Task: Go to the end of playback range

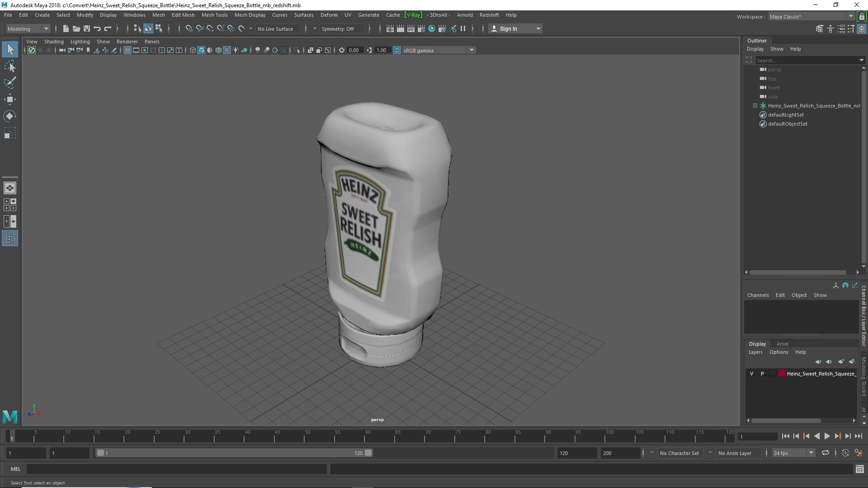Action: pos(858,436)
